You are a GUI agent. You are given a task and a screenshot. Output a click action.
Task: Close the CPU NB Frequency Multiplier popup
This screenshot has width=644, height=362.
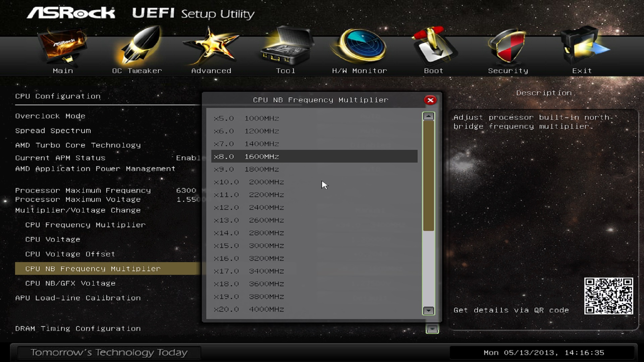430,100
